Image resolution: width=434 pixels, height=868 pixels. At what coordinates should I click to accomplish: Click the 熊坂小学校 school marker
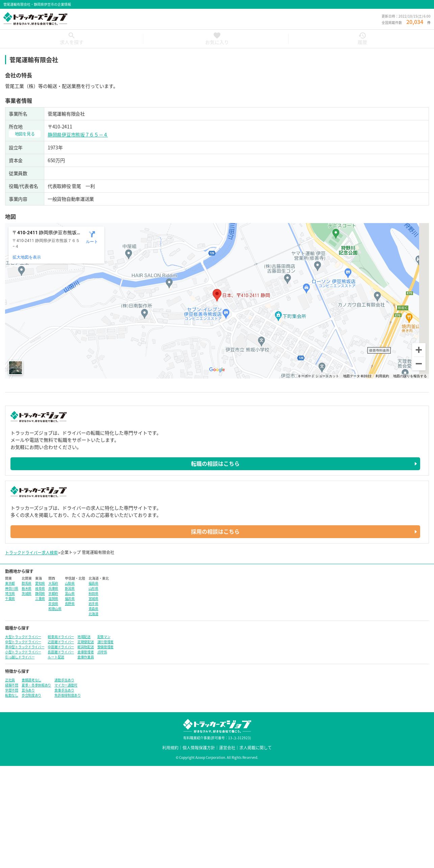tap(261, 341)
